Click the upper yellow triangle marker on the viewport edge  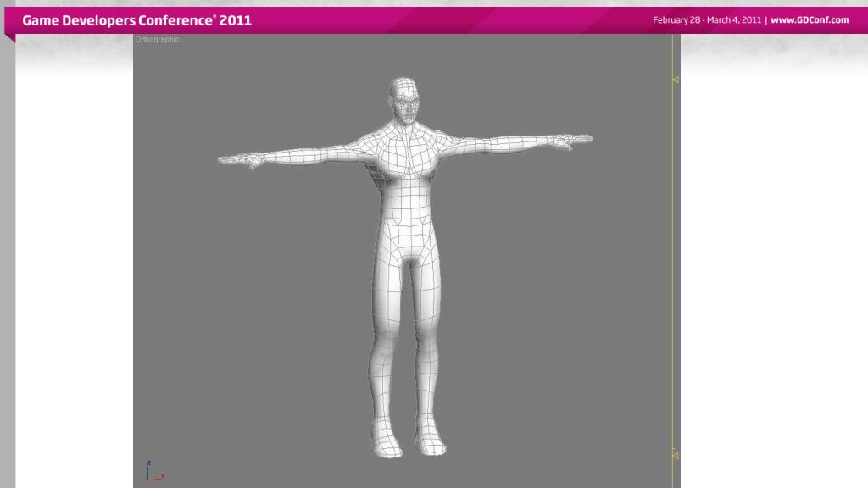(x=676, y=80)
